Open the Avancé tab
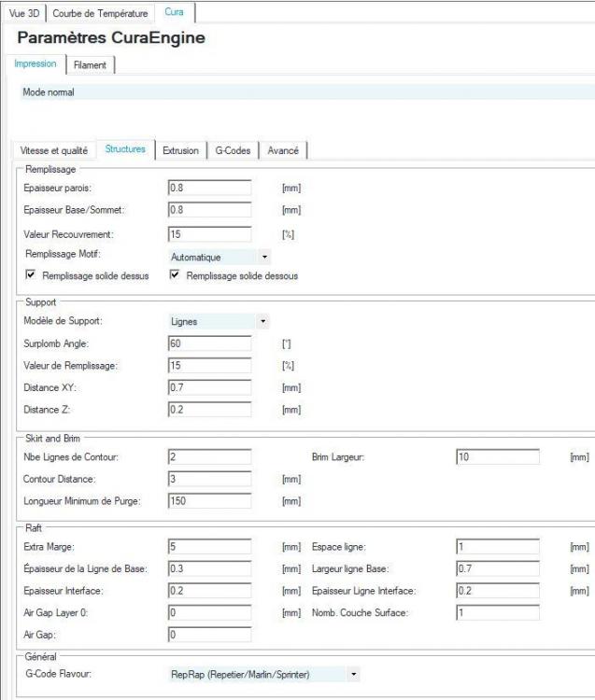Viewport: 595px width, 700px height. [283, 150]
